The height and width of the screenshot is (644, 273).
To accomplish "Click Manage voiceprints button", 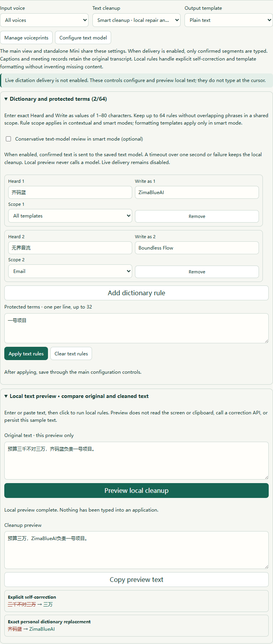I will click(x=27, y=38).
